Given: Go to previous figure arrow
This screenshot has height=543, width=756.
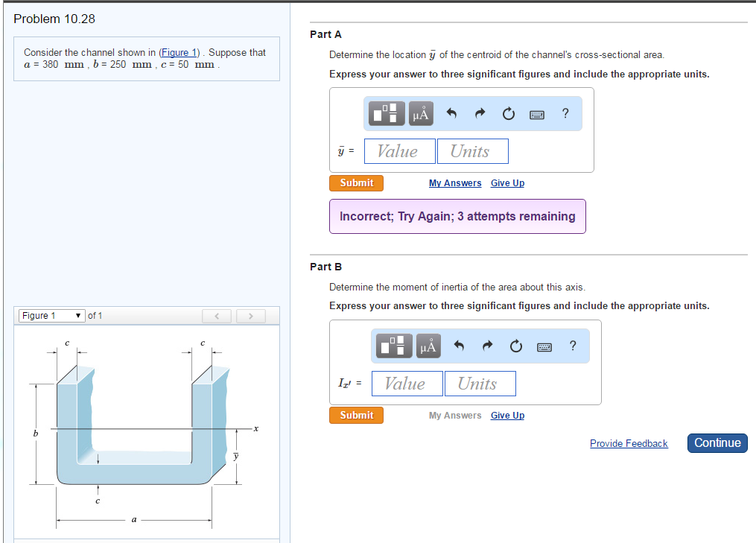Looking at the screenshot, I should (x=217, y=317).
